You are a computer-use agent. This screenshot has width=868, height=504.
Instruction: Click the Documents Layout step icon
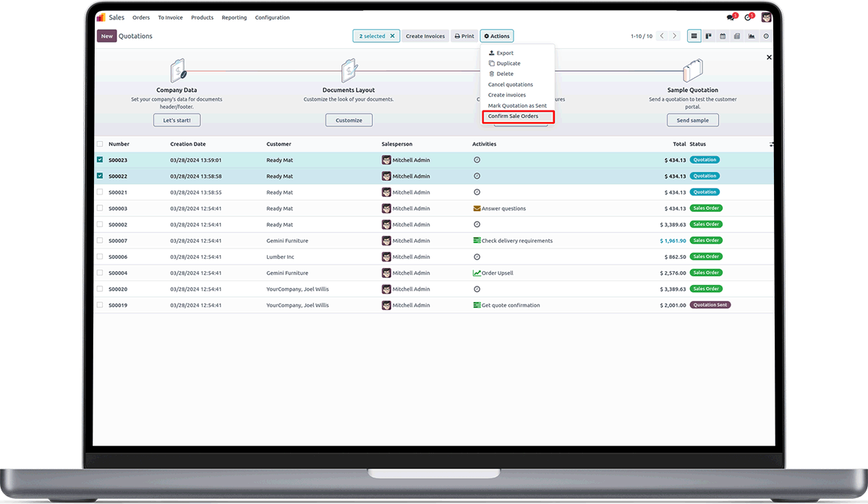click(x=349, y=71)
